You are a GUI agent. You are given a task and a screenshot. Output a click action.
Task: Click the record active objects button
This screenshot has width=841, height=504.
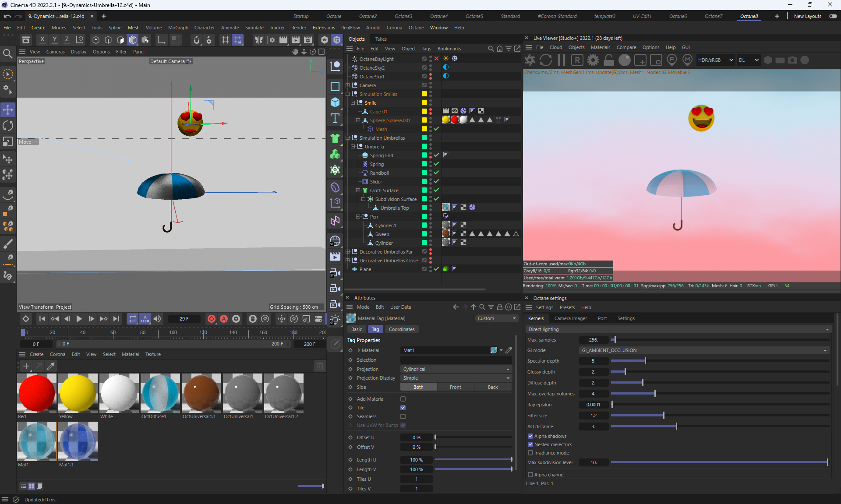(212, 319)
